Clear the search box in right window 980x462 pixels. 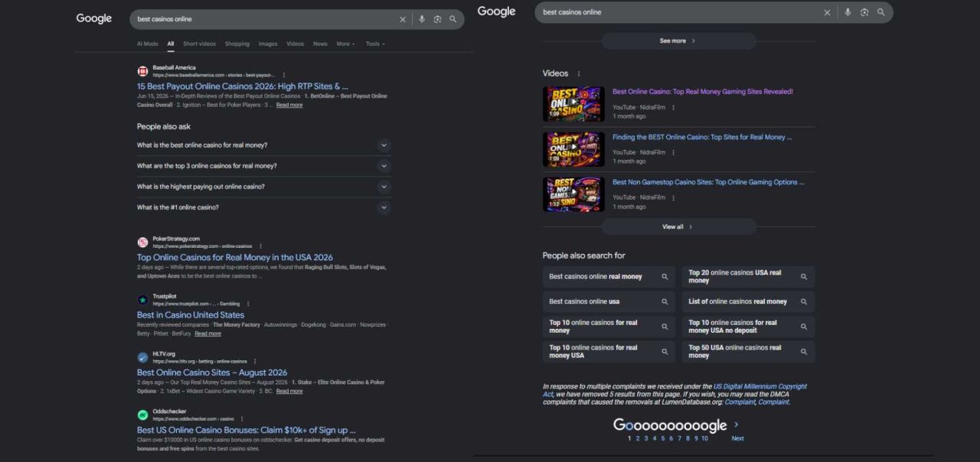point(827,12)
